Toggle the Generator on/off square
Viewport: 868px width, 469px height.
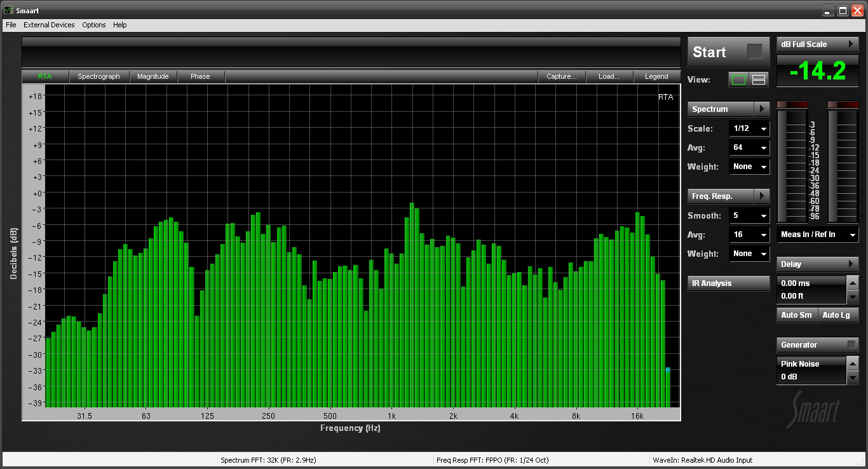pyautogui.click(x=851, y=344)
